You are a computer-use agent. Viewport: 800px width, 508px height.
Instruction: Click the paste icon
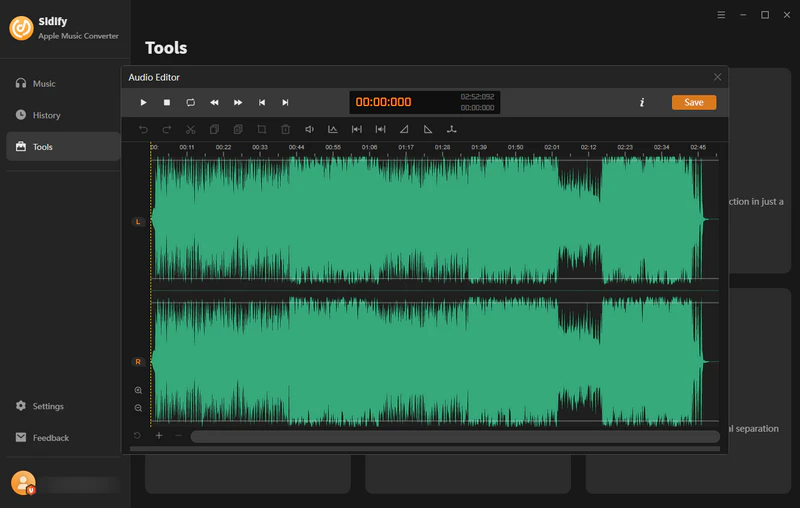pyautogui.click(x=238, y=130)
